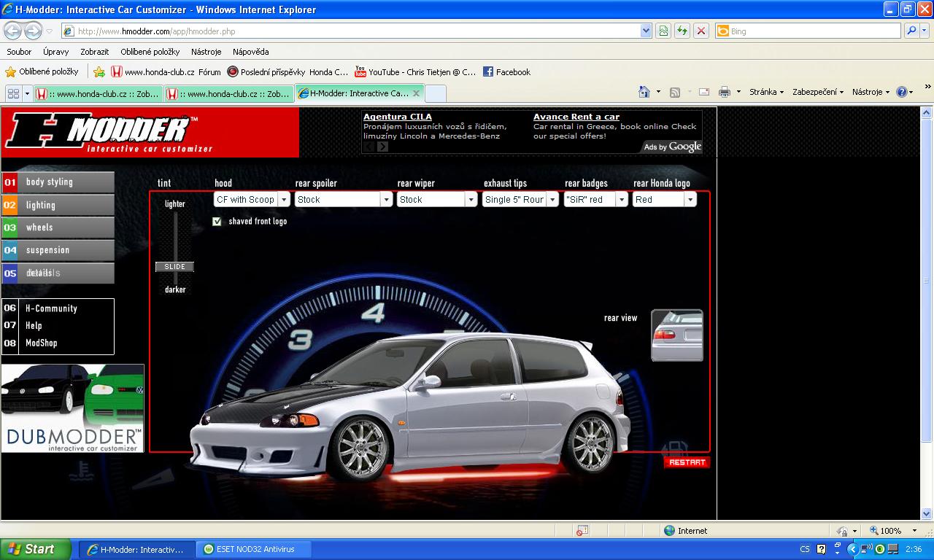Close the active H-Modder tab

click(x=416, y=93)
